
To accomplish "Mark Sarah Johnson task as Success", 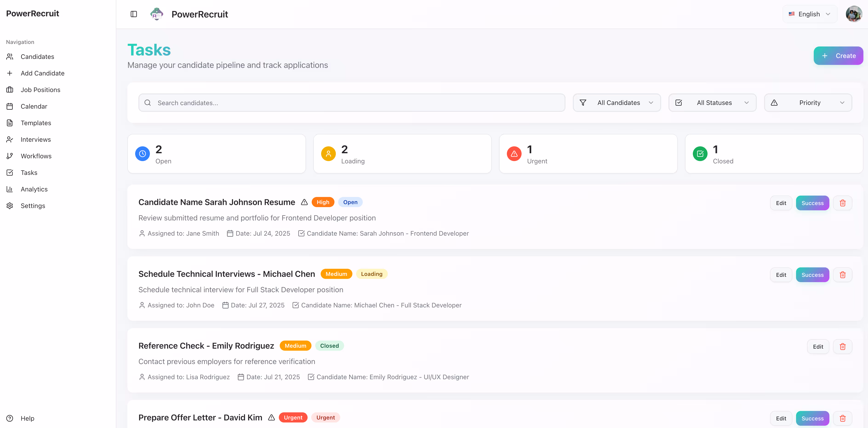I will [812, 203].
